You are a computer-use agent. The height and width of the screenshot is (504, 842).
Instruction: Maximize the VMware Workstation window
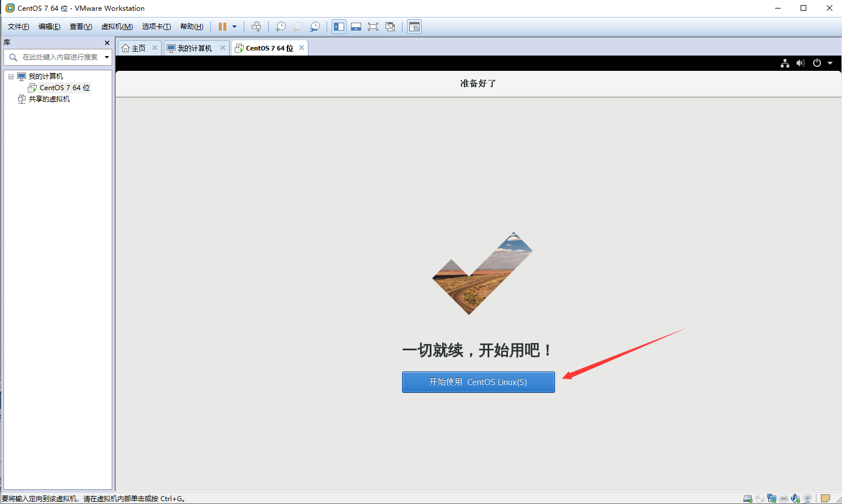pos(803,8)
